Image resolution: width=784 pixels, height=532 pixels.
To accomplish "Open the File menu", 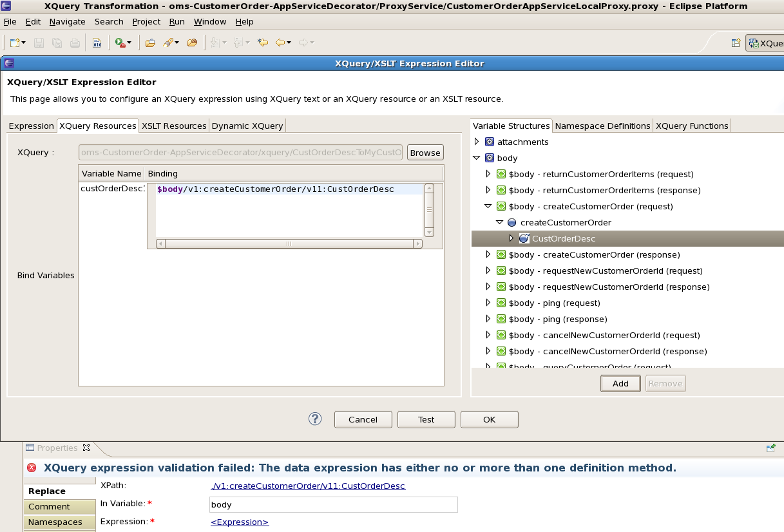I will tap(10, 21).
